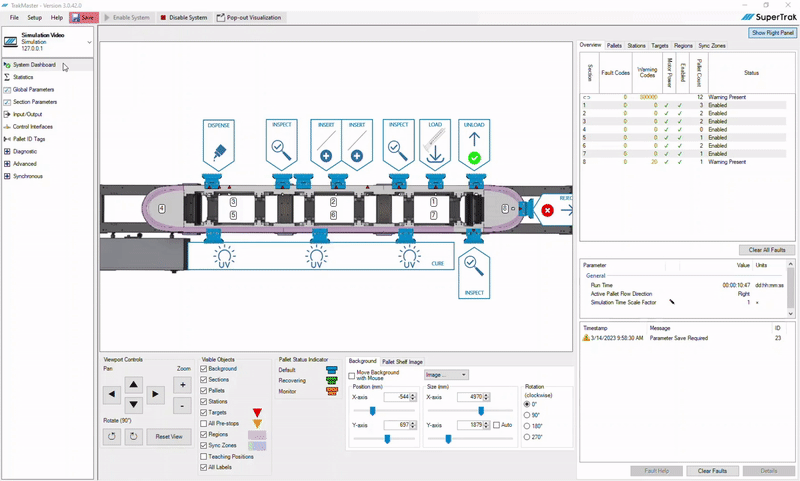Uncheck the Background visible object checkbox
This screenshot has height=481, width=800.
coord(204,369)
